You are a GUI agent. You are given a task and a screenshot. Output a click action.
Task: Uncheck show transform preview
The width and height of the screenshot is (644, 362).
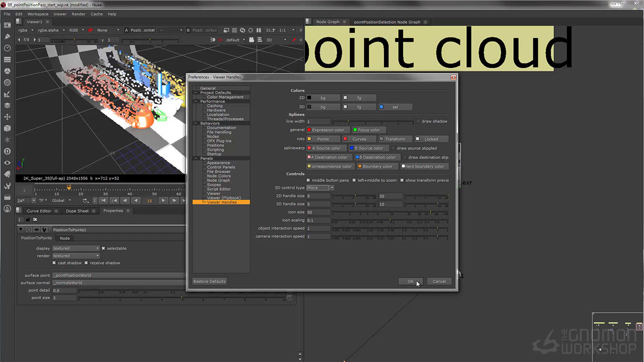coord(402,180)
